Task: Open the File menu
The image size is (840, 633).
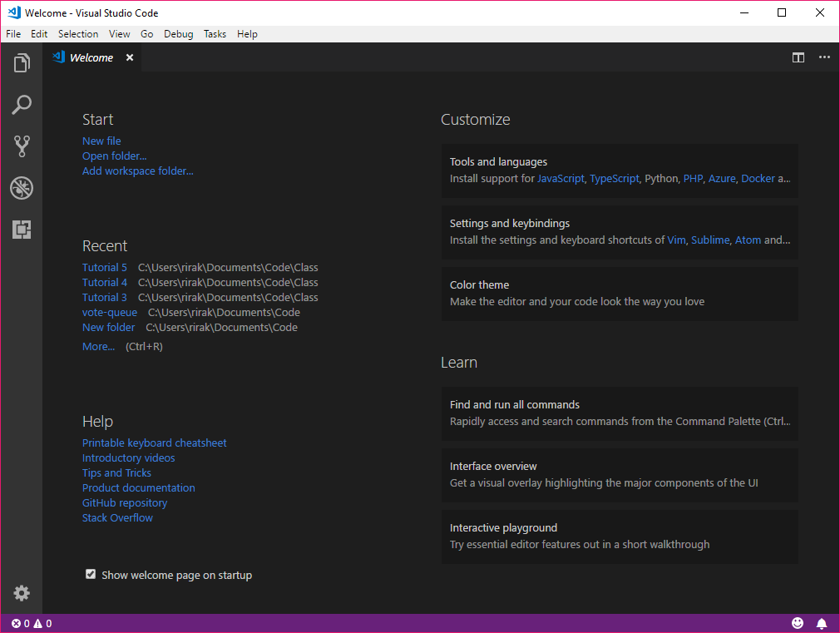Action: pos(12,33)
